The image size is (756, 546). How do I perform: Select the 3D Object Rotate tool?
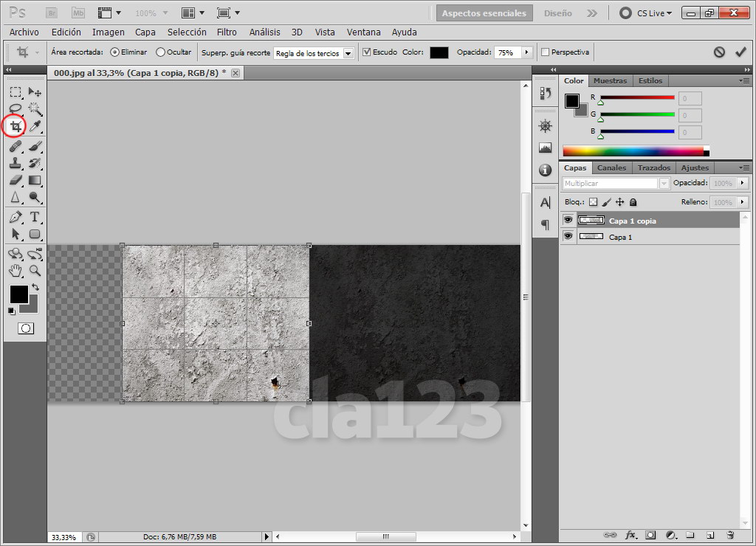tap(16, 254)
